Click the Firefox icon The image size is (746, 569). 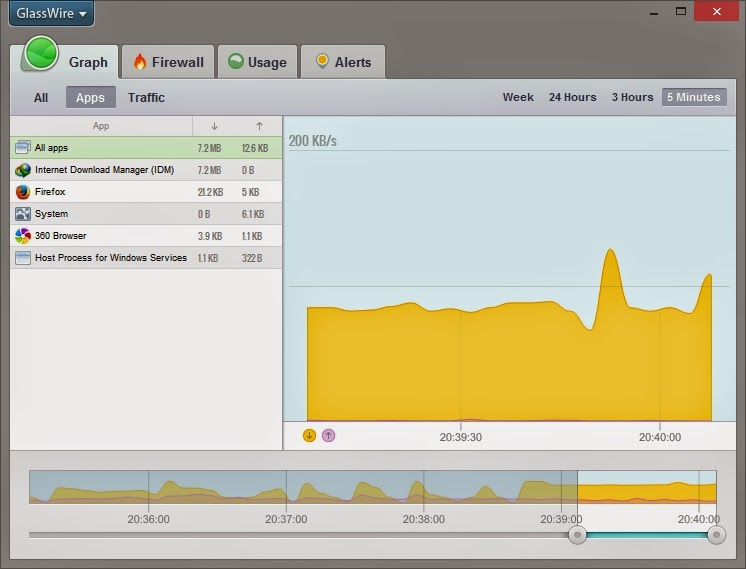pos(22,192)
